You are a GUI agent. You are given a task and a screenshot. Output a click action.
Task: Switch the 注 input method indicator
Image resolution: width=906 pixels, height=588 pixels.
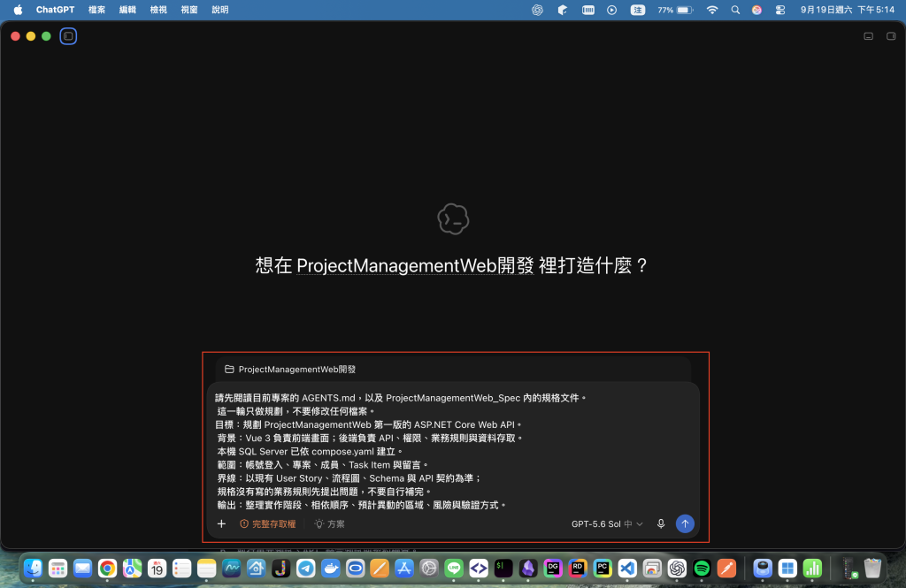pyautogui.click(x=637, y=10)
